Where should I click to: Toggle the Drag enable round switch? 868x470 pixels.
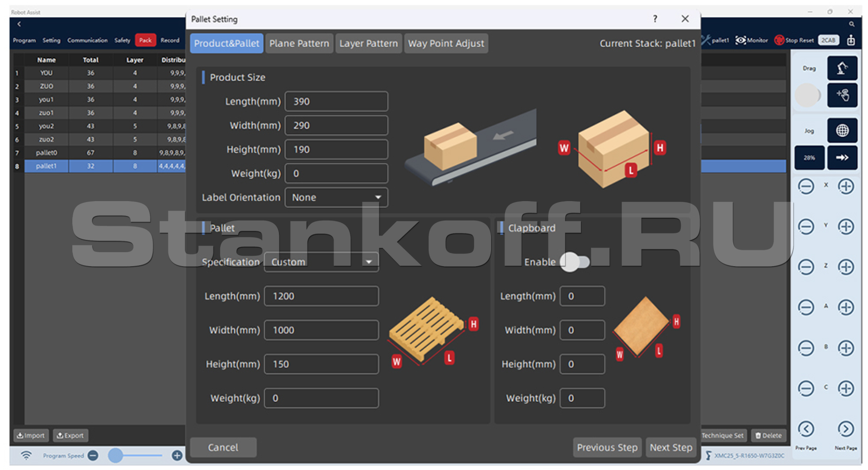click(x=807, y=95)
